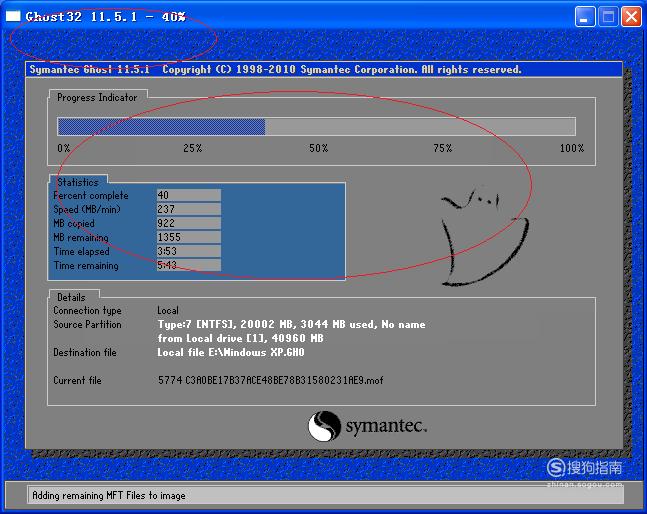Click the 75% progress scale mark
647x514 pixels.
click(x=443, y=148)
